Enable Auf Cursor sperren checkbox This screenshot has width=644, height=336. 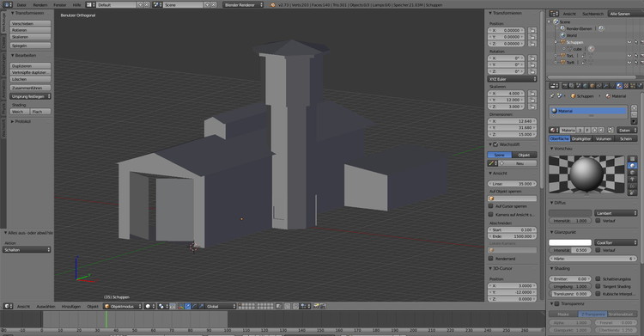tap(491, 206)
